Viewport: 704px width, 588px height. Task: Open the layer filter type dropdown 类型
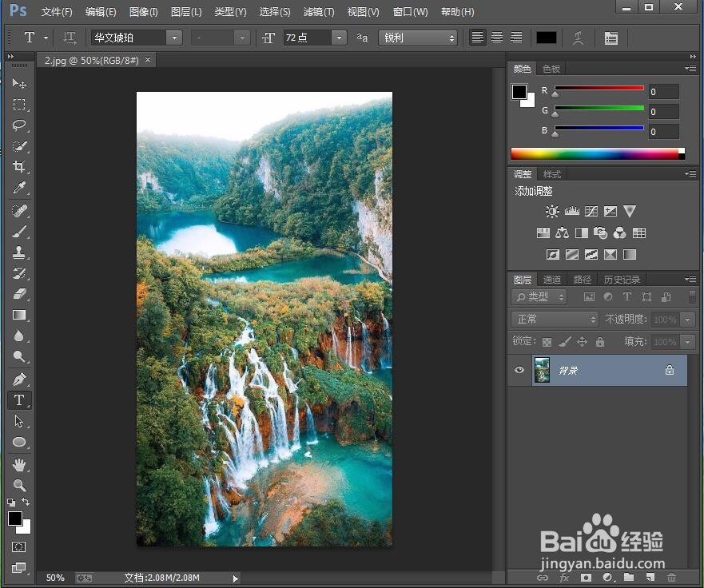539,296
